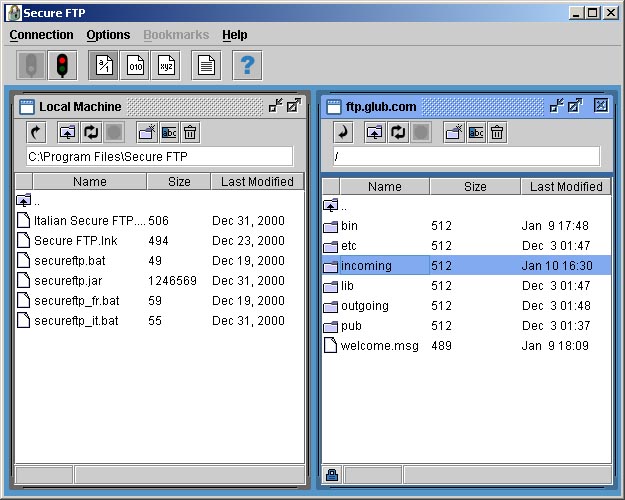Select ASCII xyz transfer mode icon
The image size is (625, 500).
coord(166,65)
